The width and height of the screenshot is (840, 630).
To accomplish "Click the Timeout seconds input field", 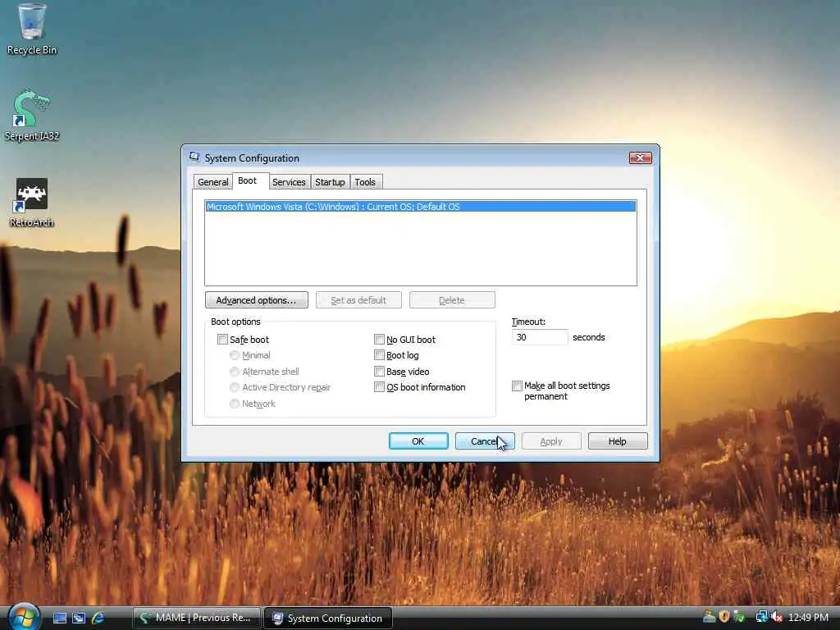I will pos(540,337).
